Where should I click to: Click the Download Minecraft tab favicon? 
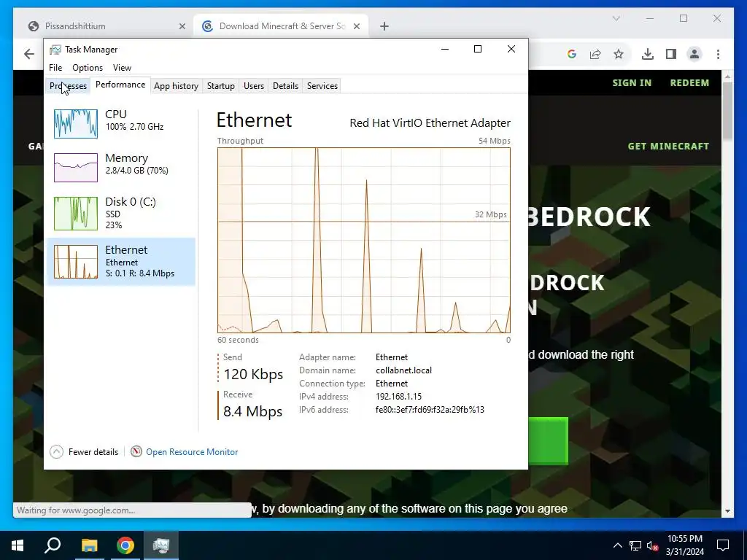pos(207,26)
